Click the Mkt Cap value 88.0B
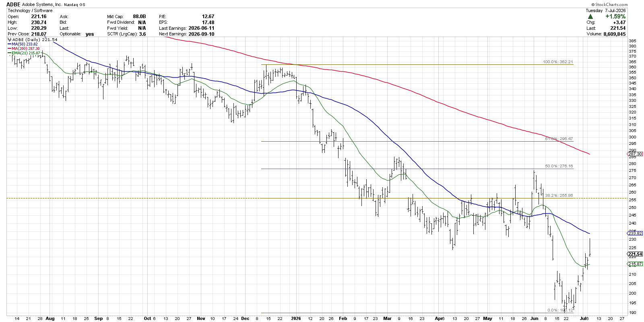 (x=139, y=17)
